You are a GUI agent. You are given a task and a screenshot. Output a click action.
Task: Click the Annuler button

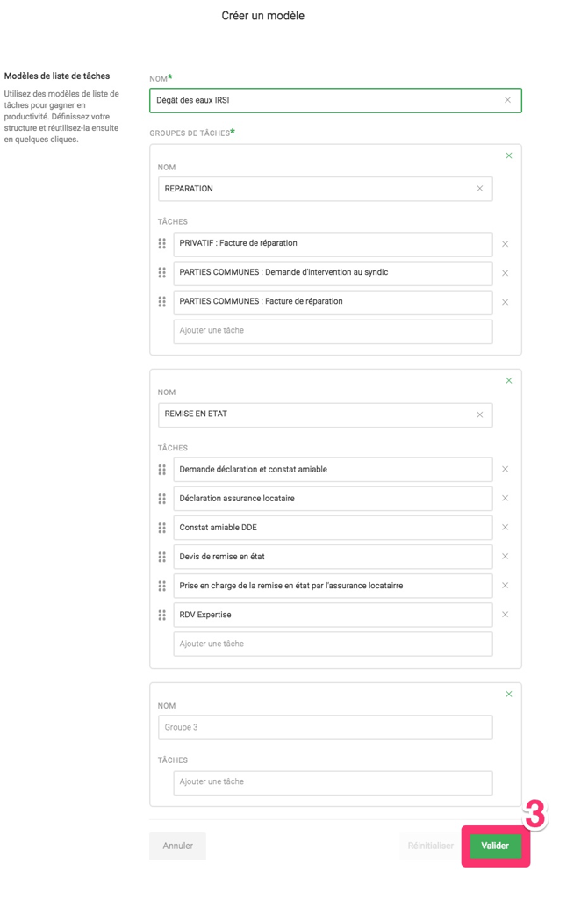(177, 846)
